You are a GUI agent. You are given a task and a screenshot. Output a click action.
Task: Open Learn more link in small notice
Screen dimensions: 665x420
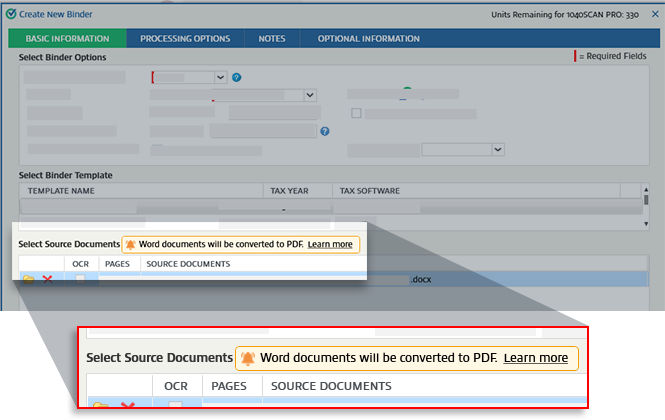coord(330,244)
